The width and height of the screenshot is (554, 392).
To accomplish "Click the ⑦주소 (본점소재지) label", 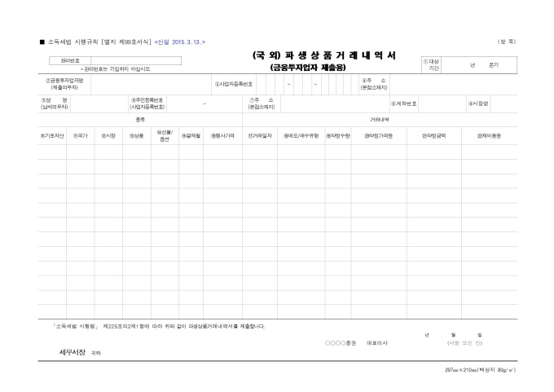I will point(262,104).
